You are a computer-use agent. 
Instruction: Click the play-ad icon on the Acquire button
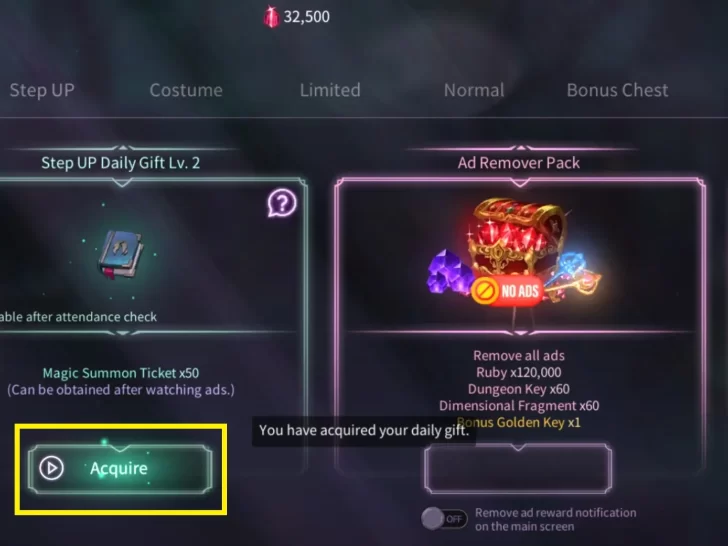coord(51,468)
